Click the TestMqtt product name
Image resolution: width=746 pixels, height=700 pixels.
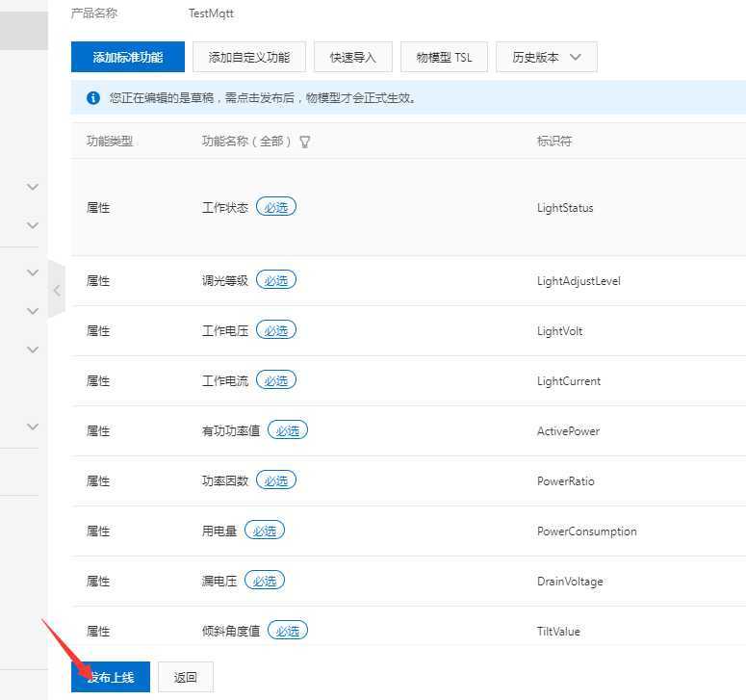coord(211,13)
